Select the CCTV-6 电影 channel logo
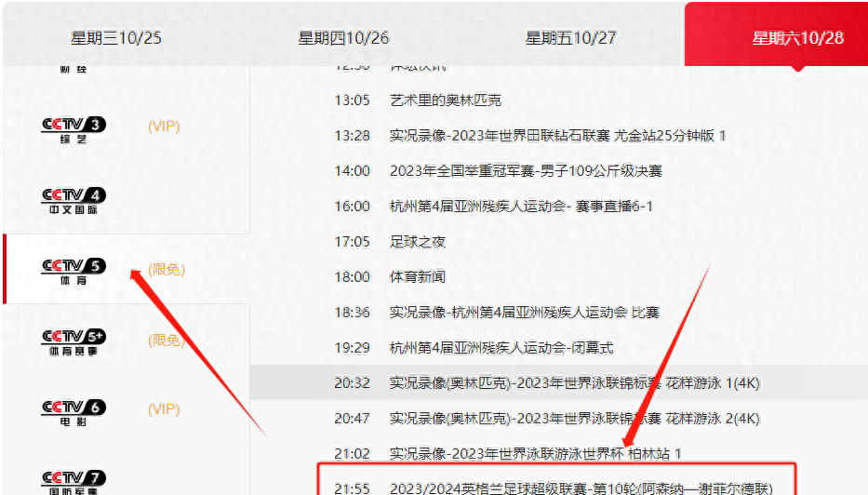This screenshot has height=495, width=868. [73, 410]
